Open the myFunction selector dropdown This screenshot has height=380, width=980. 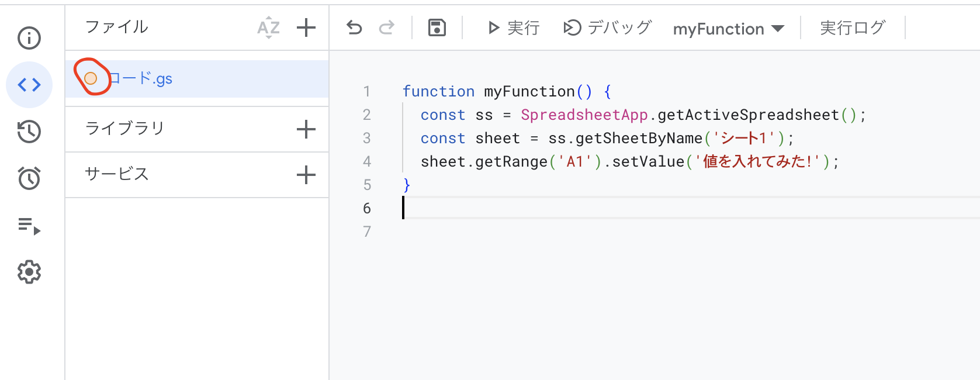click(x=728, y=29)
